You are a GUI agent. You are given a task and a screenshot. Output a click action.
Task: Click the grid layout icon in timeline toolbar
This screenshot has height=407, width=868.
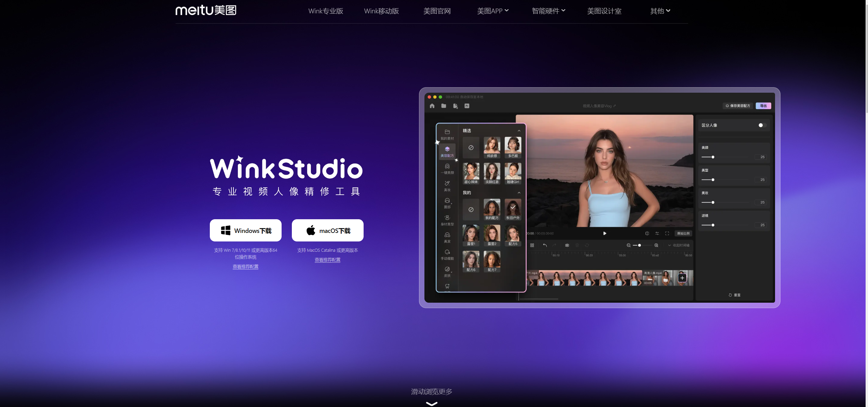pos(532,245)
